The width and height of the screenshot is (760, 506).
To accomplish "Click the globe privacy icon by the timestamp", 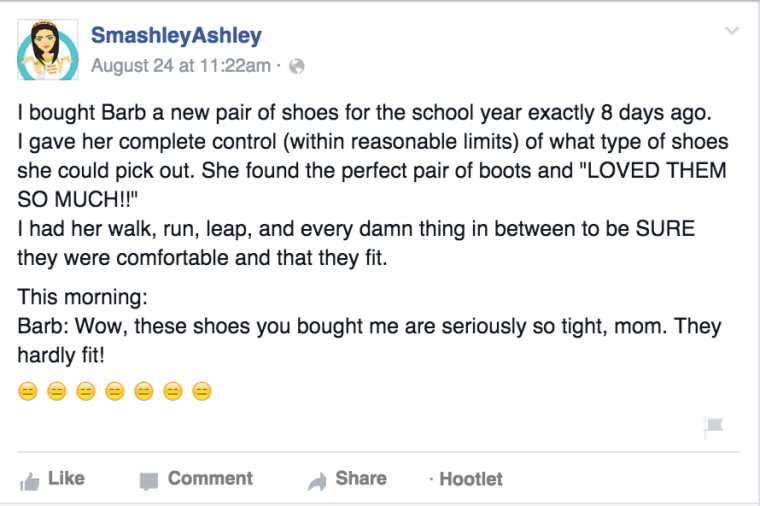I will (x=296, y=67).
